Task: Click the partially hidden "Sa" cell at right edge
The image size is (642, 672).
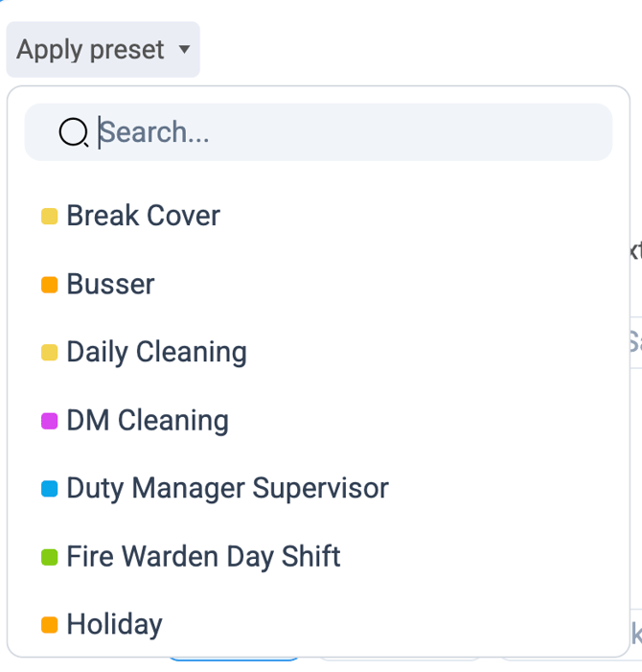Action: 633,341
